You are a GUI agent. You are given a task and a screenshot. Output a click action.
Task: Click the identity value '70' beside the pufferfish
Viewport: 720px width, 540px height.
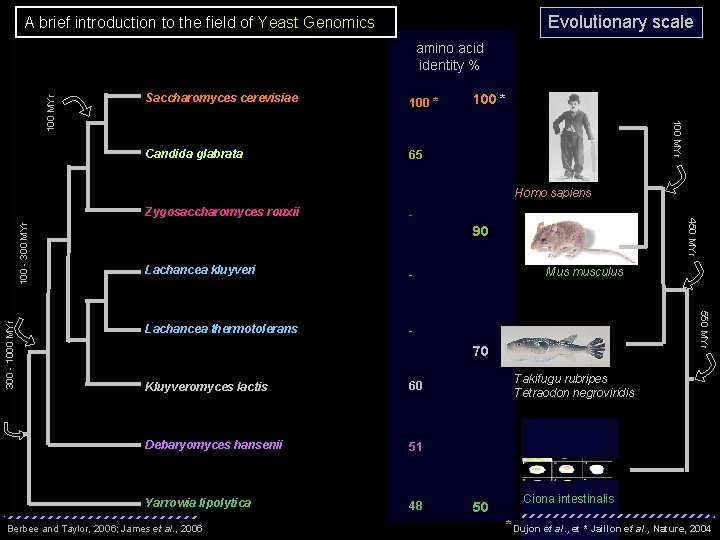pos(480,351)
